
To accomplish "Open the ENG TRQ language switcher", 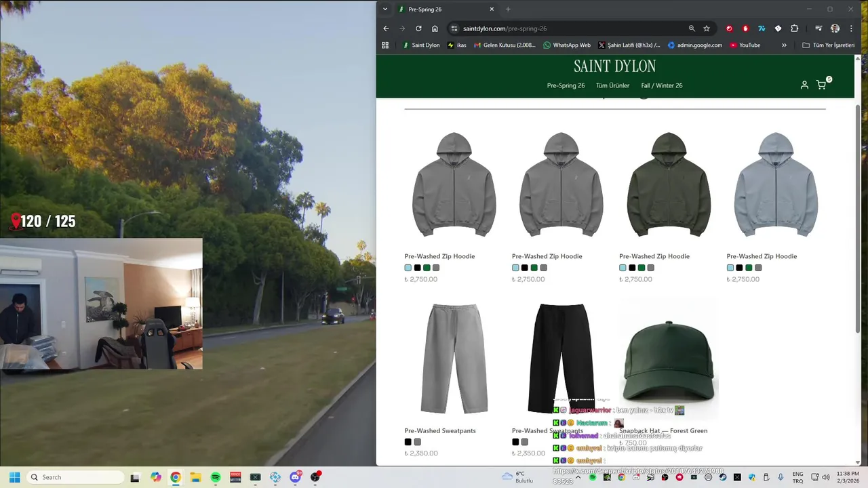I will tap(798, 477).
